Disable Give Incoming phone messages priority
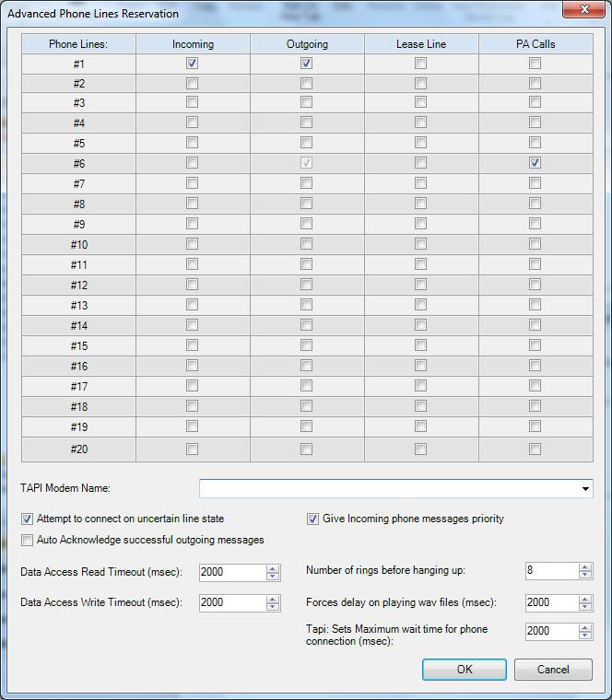 312,519
